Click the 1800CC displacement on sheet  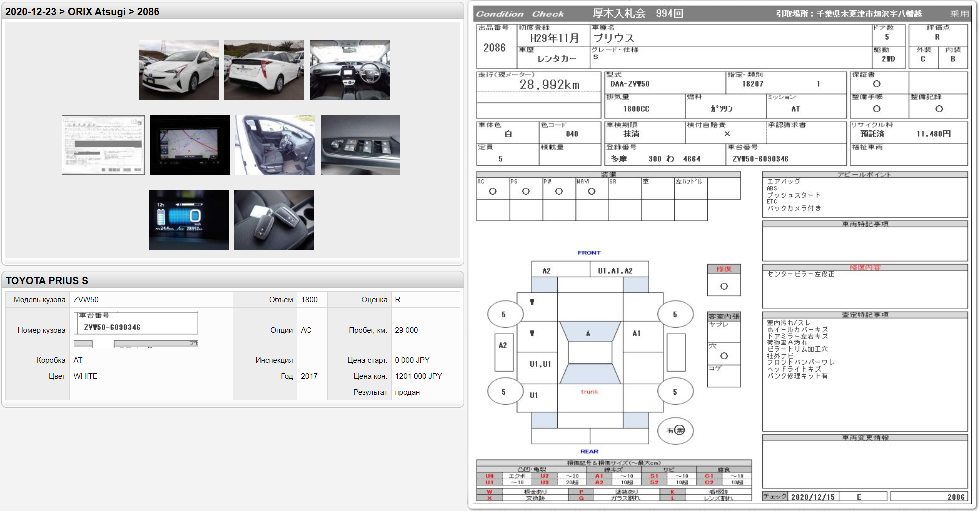tap(636, 109)
